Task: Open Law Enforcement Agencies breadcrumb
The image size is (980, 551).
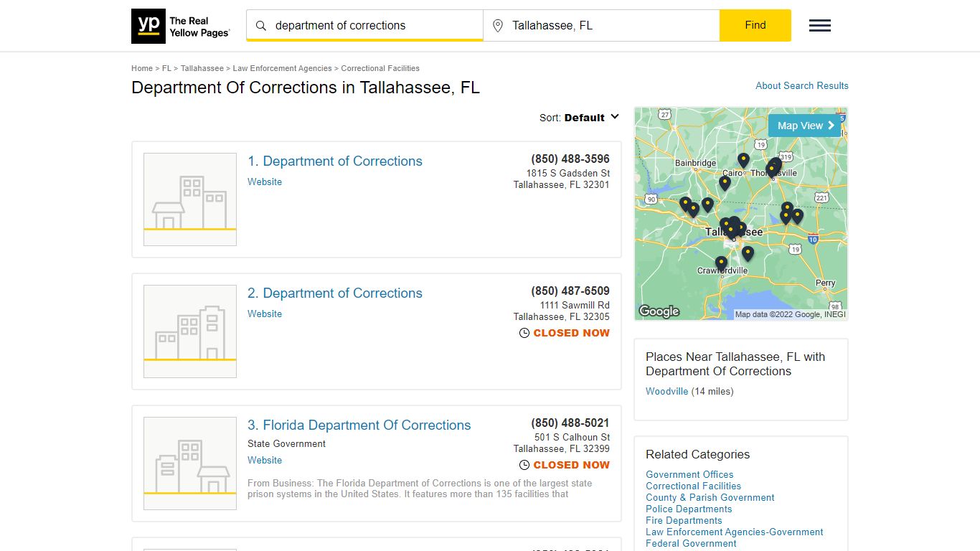Action: [x=282, y=68]
